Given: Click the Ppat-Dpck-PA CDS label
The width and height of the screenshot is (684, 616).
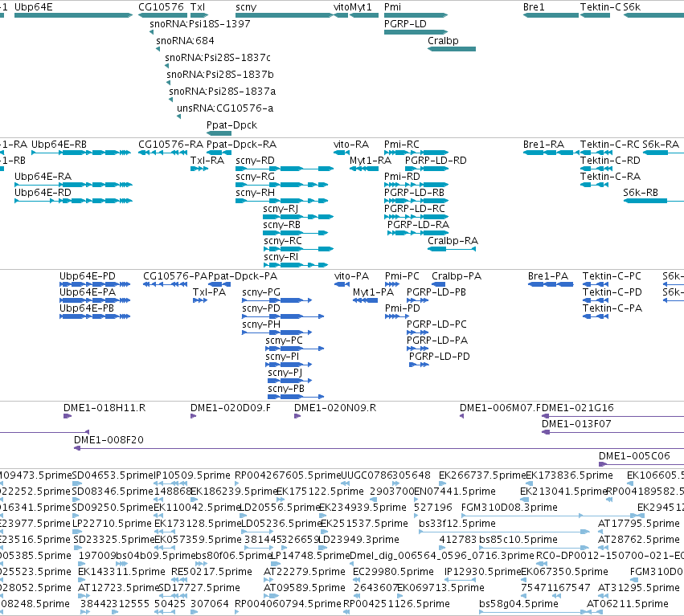Looking at the screenshot, I should (x=243, y=276).
